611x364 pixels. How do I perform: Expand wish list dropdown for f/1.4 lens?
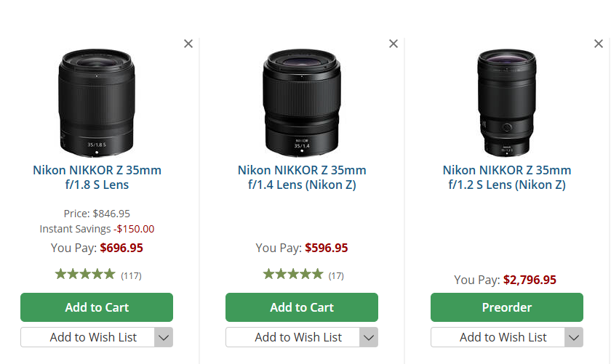tap(370, 337)
